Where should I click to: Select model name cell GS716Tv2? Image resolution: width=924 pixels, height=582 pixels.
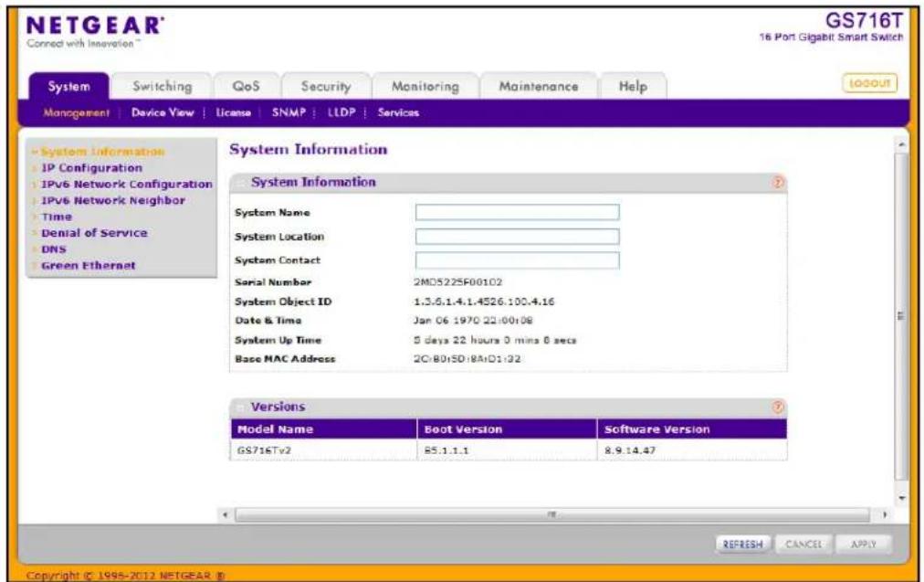pyautogui.click(x=264, y=450)
